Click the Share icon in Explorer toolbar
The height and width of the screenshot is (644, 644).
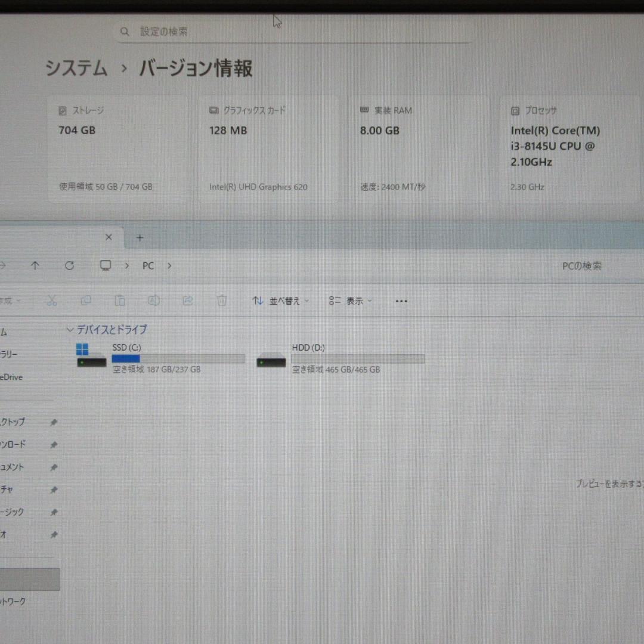[188, 301]
